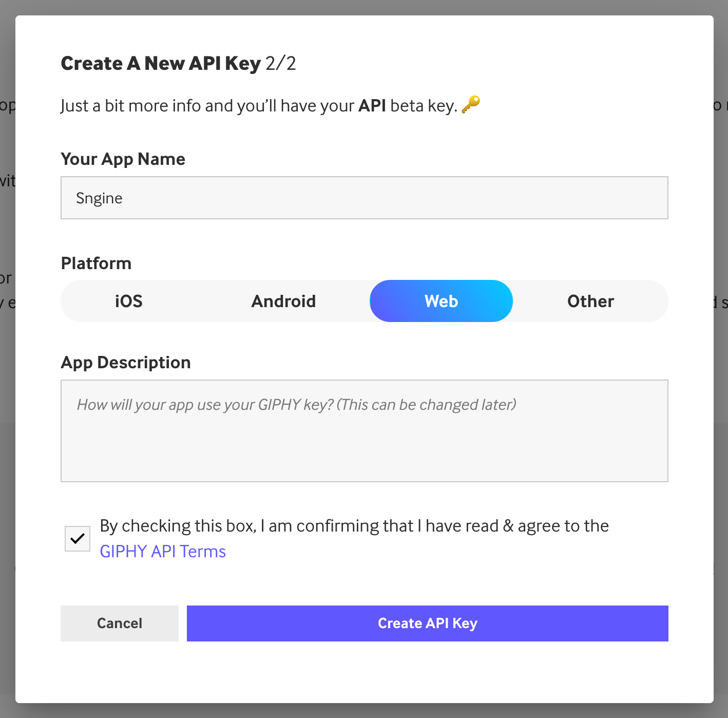Select the Web platform option
The height and width of the screenshot is (718, 728).
click(x=441, y=301)
